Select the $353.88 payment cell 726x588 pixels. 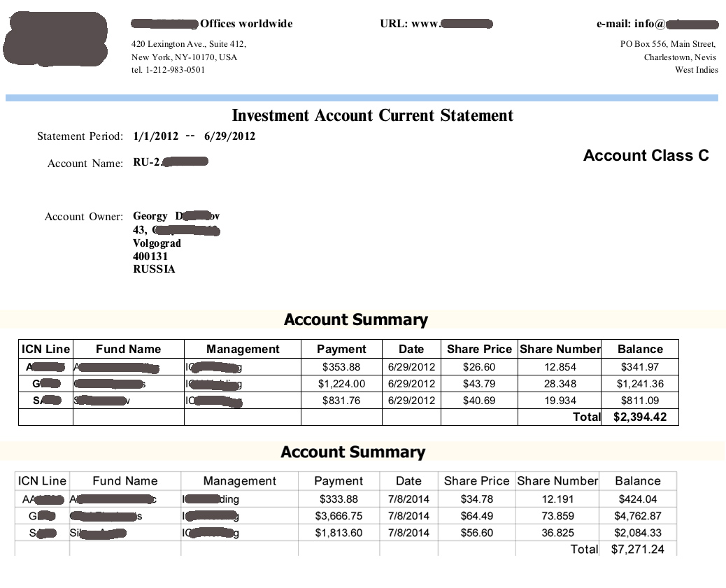[x=341, y=367]
